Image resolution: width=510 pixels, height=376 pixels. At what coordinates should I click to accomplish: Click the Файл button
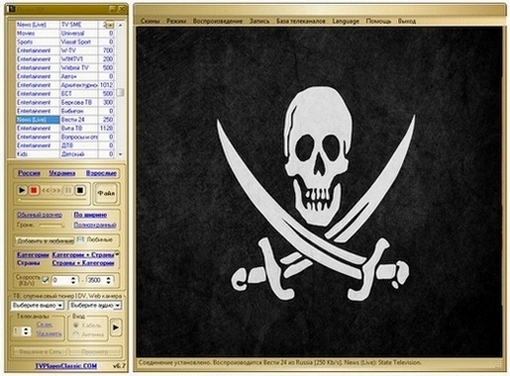(106, 193)
